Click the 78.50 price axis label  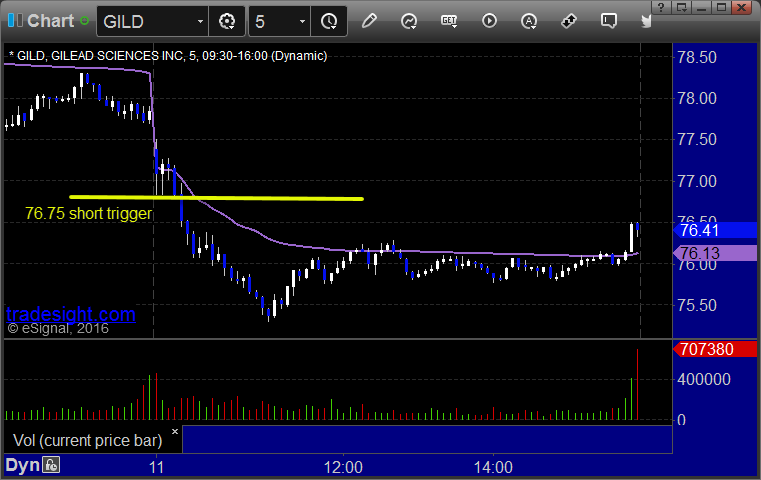[697, 57]
